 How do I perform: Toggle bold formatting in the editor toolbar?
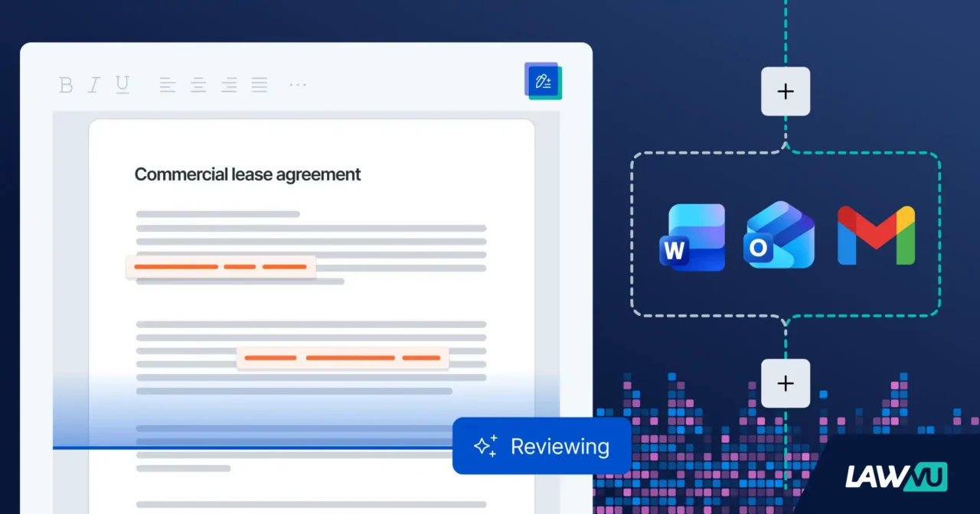66,85
